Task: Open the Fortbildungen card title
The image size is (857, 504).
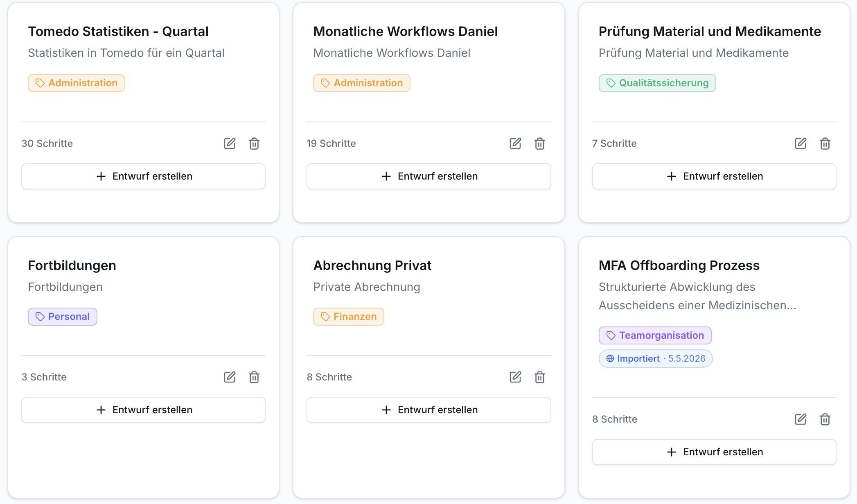Action: coord(72,265)
